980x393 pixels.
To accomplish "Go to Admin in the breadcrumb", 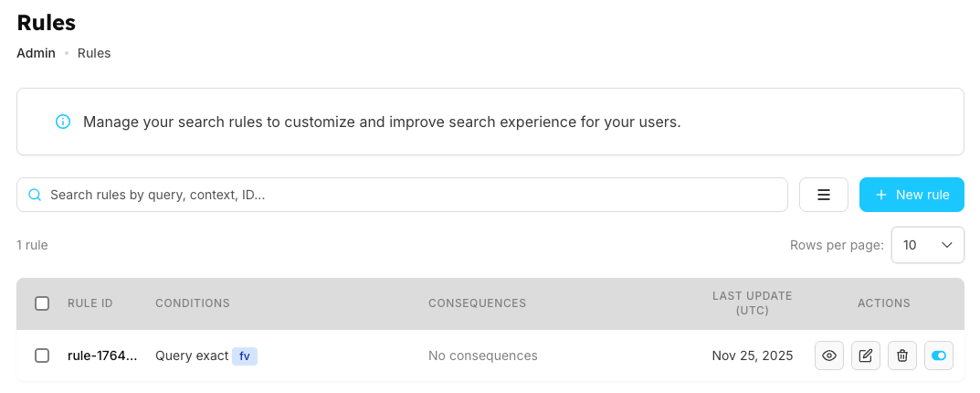I will (37, 53).
